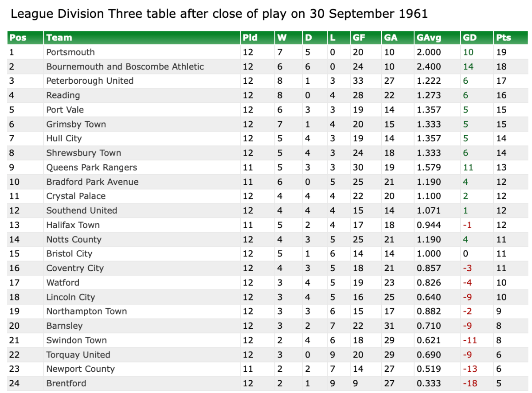Select Torquay United in the table

click(78, 355)
